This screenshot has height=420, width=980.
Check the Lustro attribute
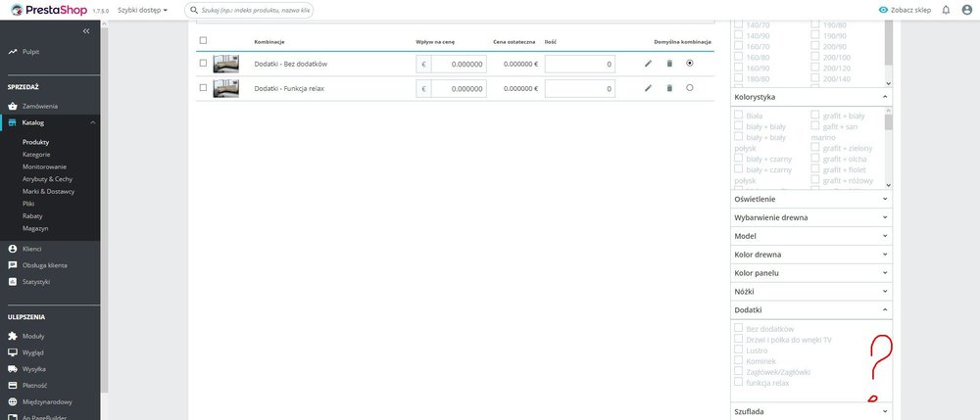739,350
